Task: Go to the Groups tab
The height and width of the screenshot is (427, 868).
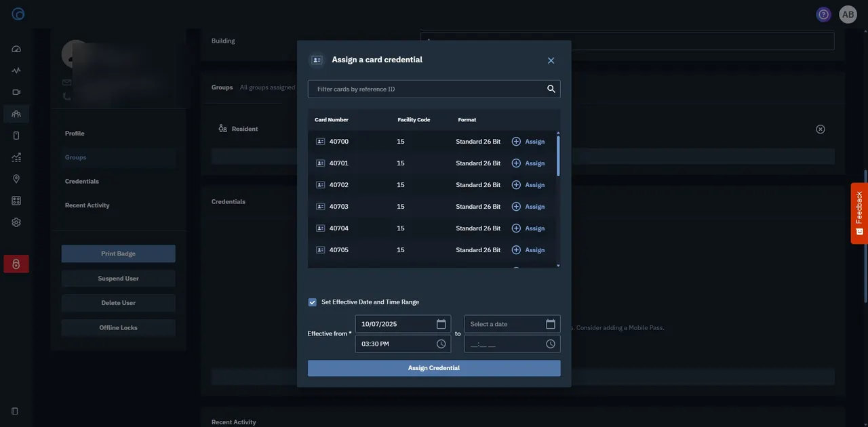Action: point(75,157)
